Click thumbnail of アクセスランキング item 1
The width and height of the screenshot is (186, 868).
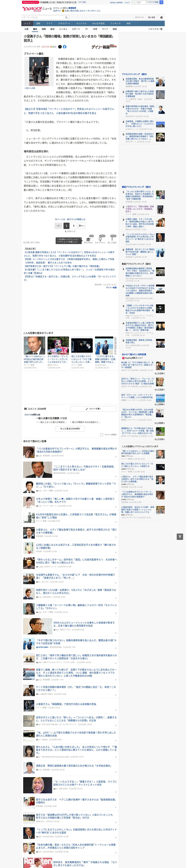tap(160, 82)
